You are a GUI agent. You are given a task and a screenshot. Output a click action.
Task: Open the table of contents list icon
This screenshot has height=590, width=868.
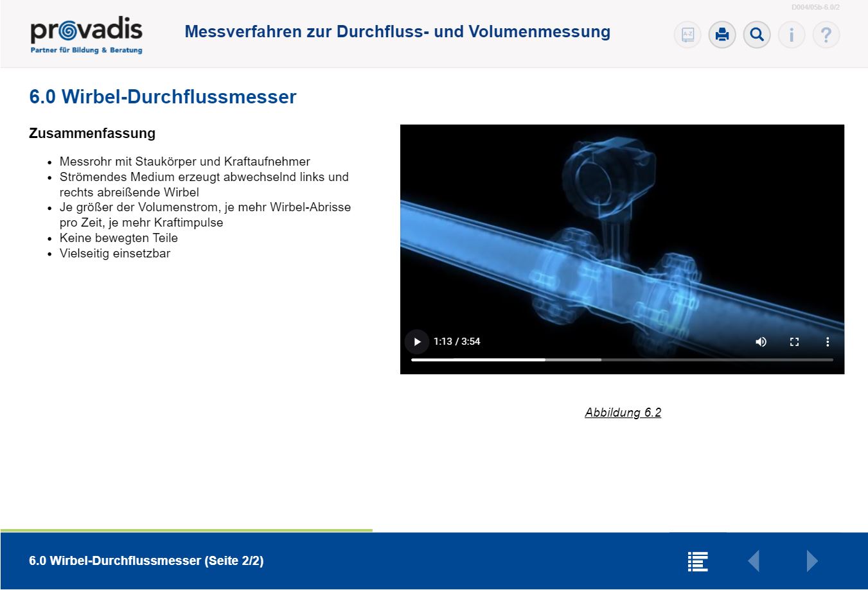(x=698, y=561)
